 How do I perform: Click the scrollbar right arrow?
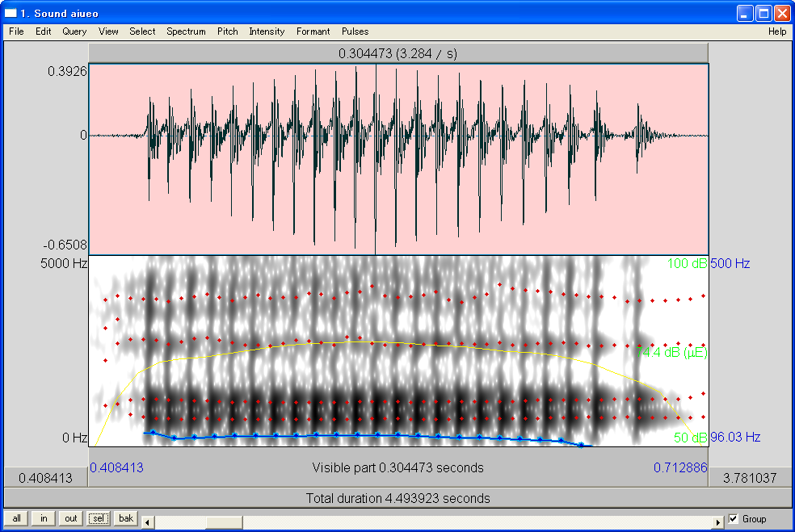click(x=717, y=522)
